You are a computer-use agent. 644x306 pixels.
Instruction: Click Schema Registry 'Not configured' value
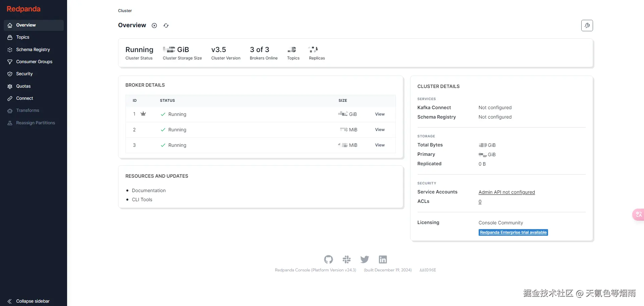pos(495,117)
